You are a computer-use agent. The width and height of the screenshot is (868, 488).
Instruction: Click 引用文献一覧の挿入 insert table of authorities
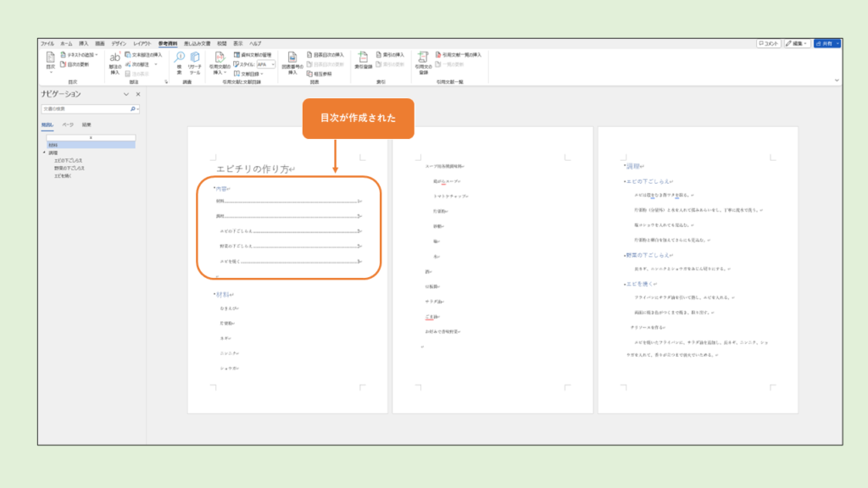459,55
